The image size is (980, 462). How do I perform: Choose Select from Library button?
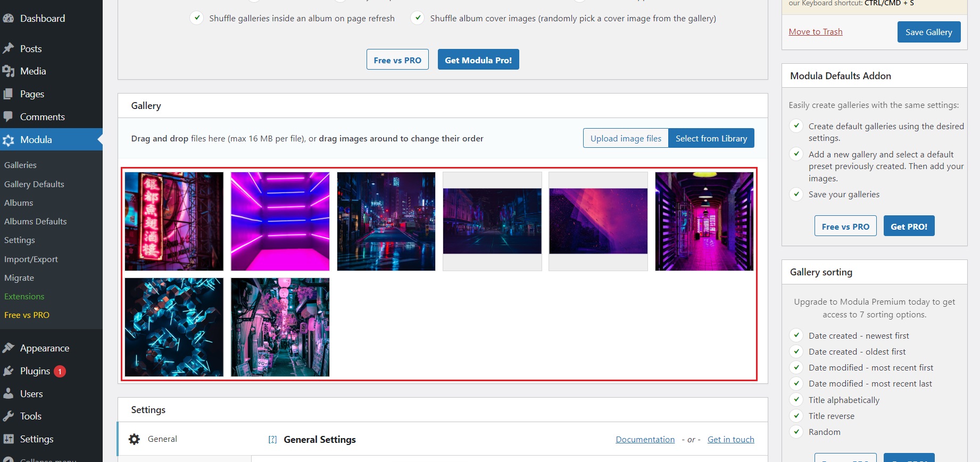[711, 138]
